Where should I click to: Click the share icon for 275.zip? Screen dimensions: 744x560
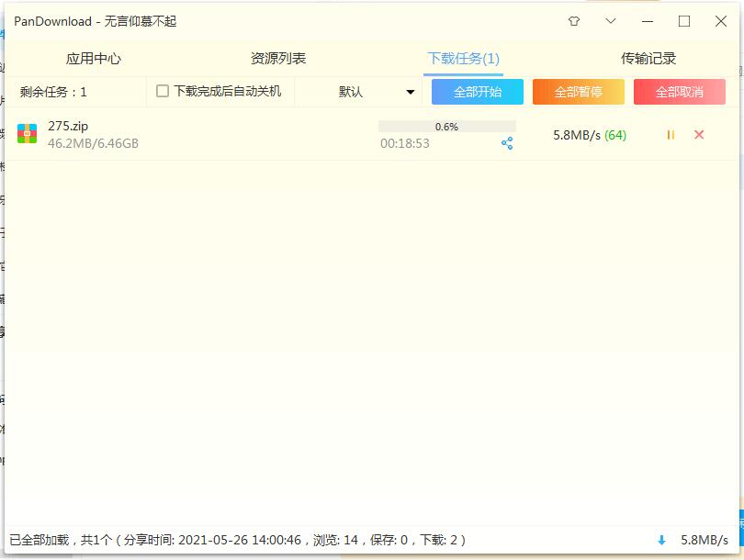point(507,143)
